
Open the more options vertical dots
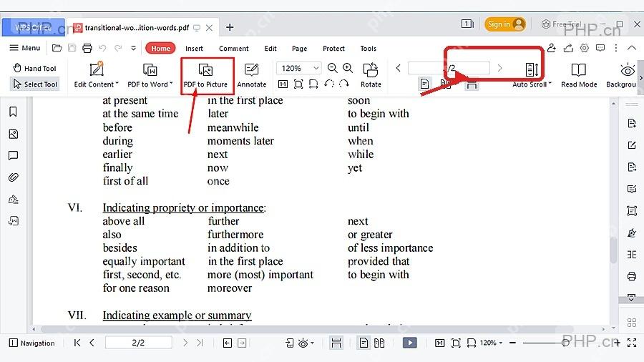coord(615,48)
